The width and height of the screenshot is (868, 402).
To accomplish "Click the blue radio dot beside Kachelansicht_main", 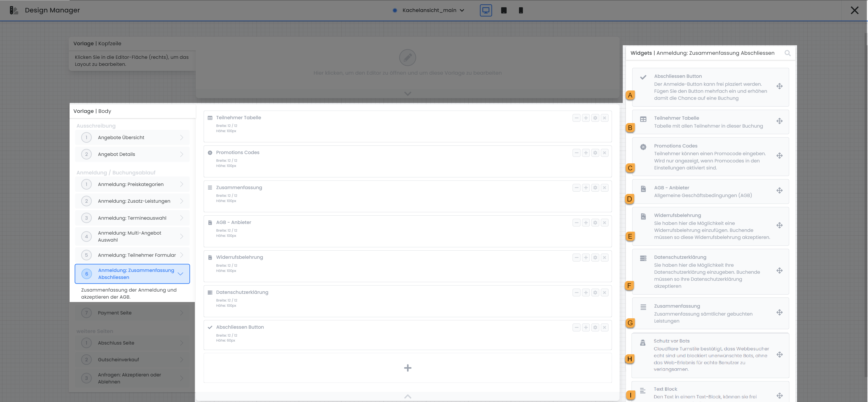I will click(395, 10).
